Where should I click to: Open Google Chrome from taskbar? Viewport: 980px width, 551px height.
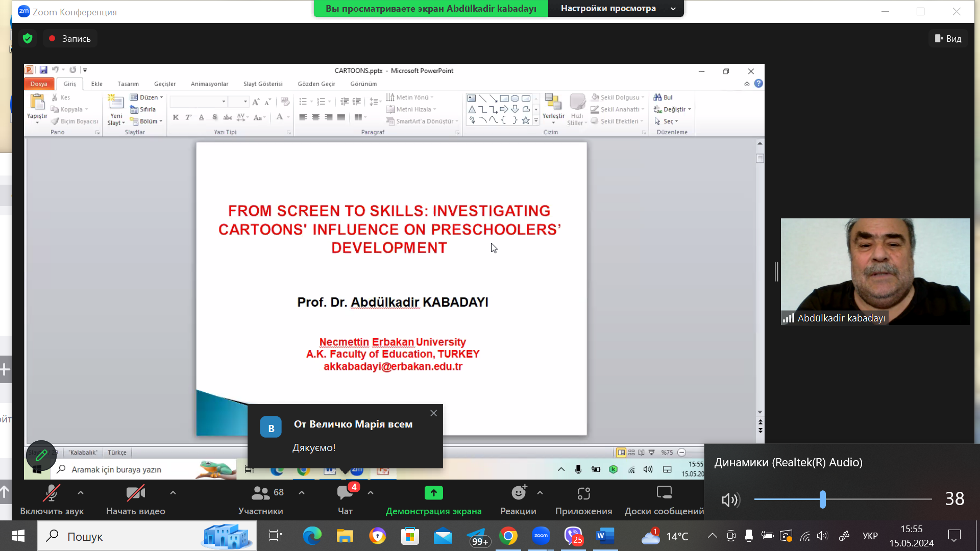point(508,536)
